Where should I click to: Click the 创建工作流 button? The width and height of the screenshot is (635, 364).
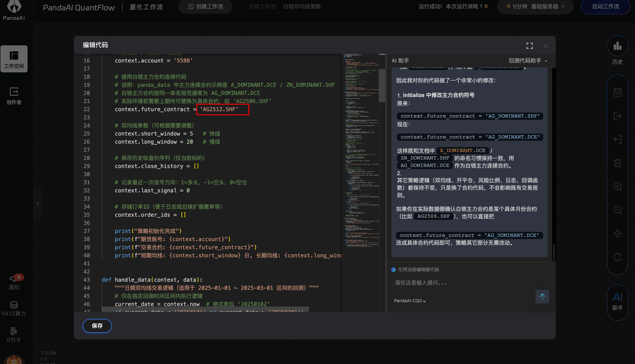(205, 7)
